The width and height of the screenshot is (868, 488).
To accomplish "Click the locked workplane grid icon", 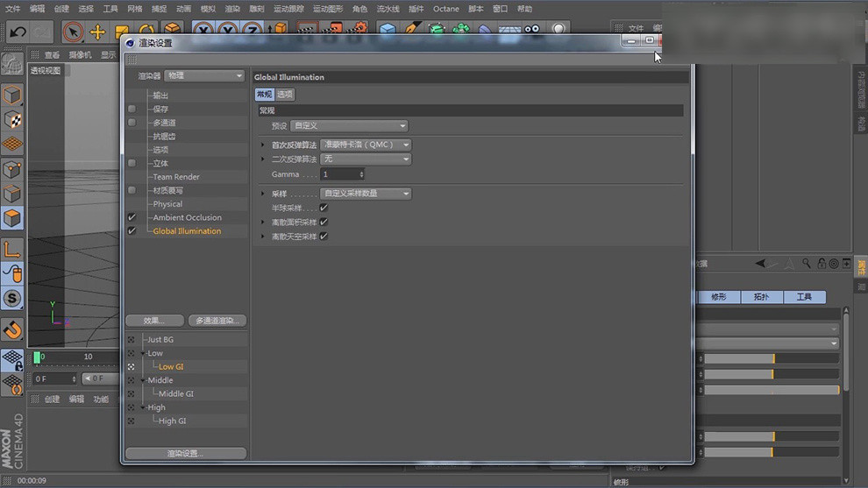I will coord(12,359).
